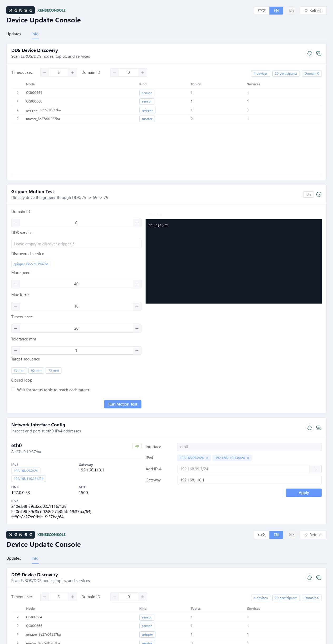The height and width of the screenshot is (644, 333).
Task: Switch language to 中文 in the lower duplicate header
Action: 262,535
